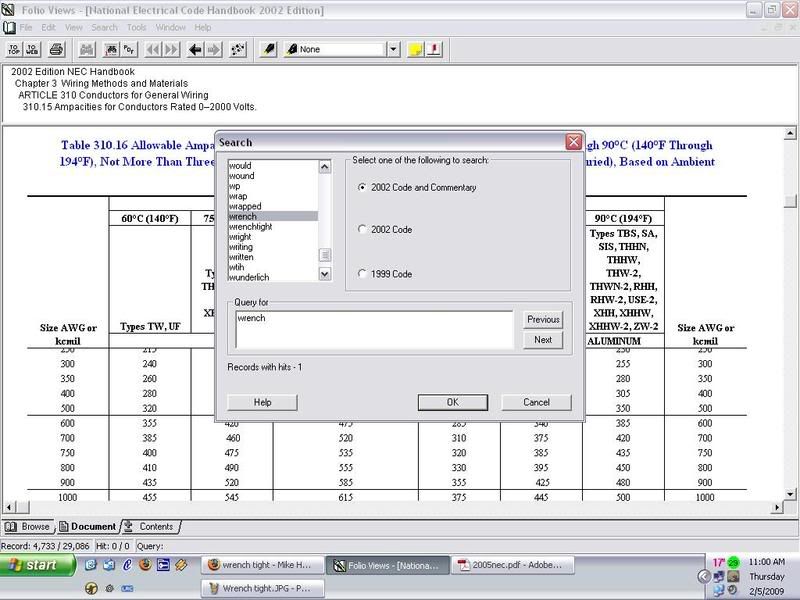Confirm the search with OK
The width and height of the screenshot is (800, 600).
[453, 403]
